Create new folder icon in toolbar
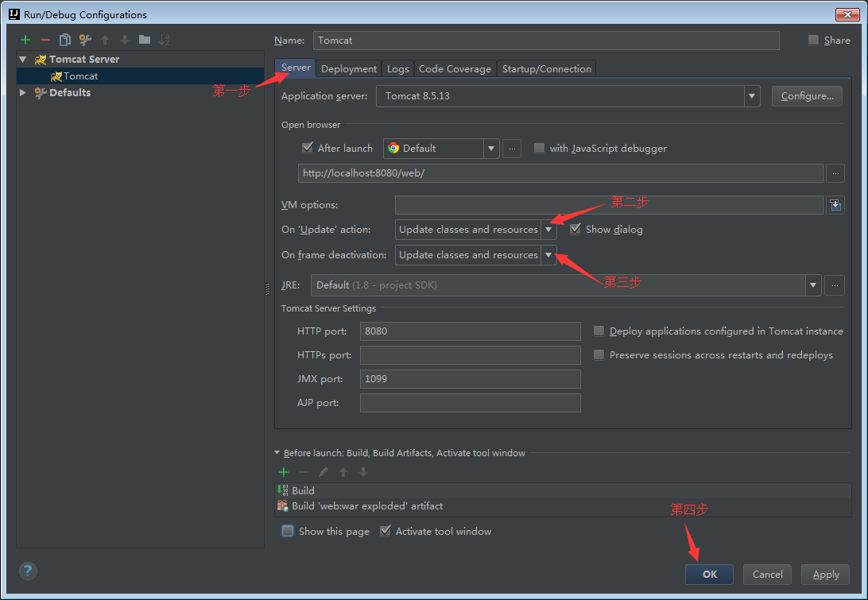 [145, 40]
